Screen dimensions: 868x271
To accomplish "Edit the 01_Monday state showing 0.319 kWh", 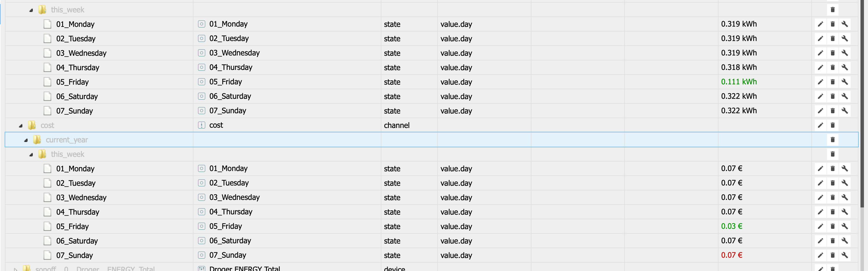I will (820, 24).
